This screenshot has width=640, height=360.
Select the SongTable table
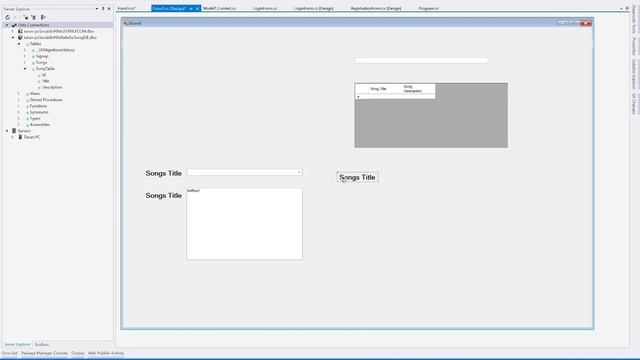tap(45, 69)
